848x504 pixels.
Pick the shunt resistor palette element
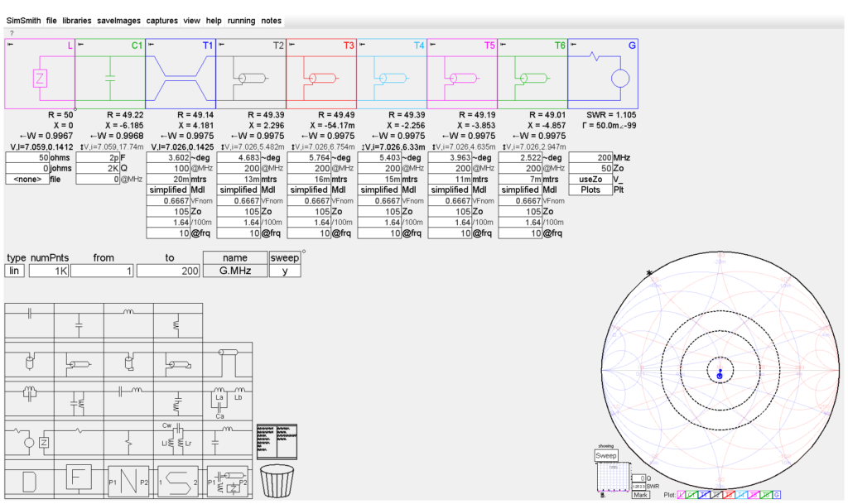click(x=128, y=441)
